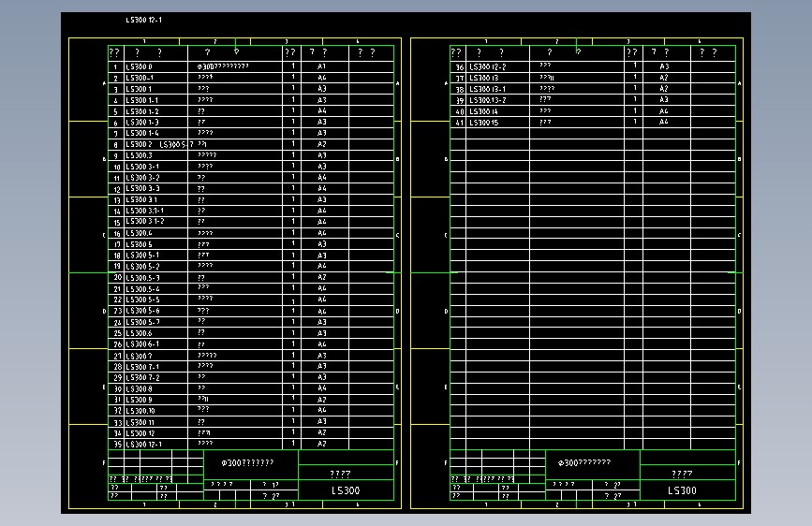
Task: Click part code LS300 15 in row 41
Action: pos(484,123)
